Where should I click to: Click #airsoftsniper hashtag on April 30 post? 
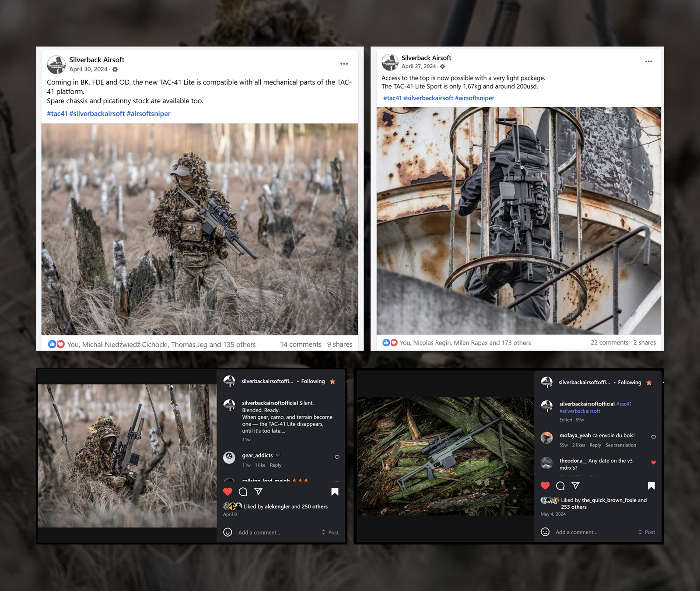(148, 114)
